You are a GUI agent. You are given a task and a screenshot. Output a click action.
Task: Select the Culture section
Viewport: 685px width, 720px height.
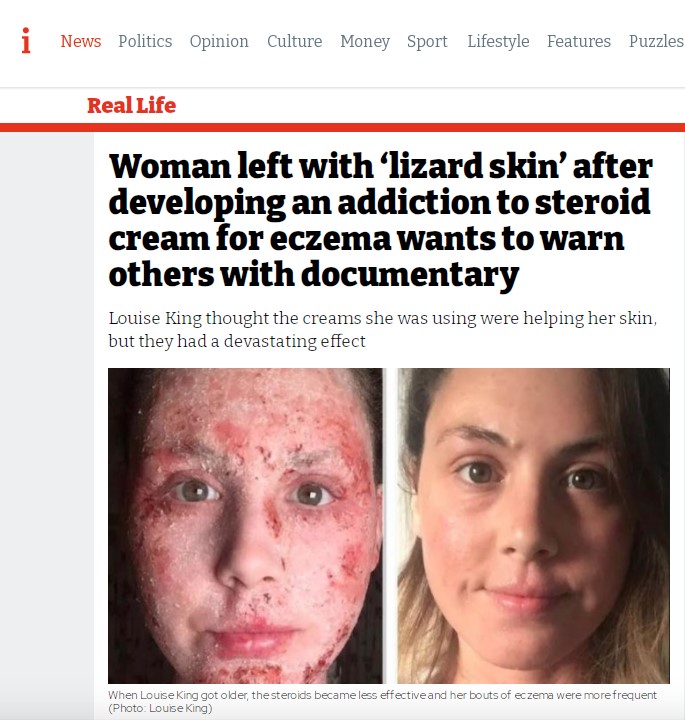(294, 41)
